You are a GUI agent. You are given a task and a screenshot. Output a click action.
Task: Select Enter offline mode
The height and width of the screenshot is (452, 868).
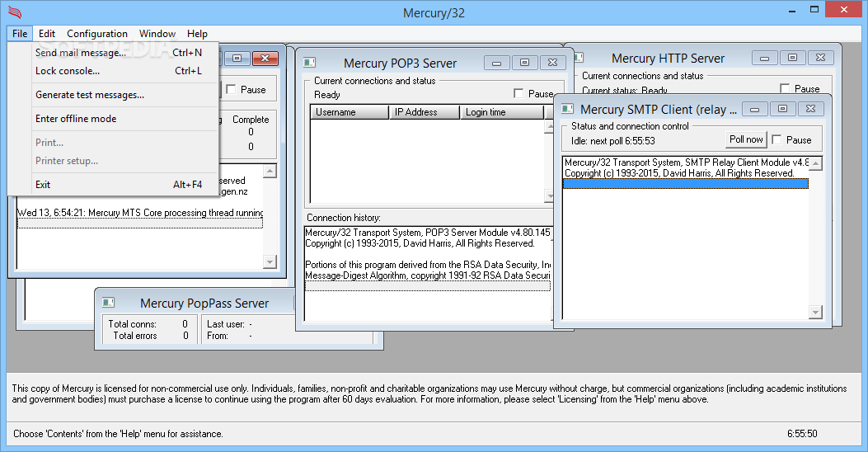pyautogui.click(x=119, y=119)
